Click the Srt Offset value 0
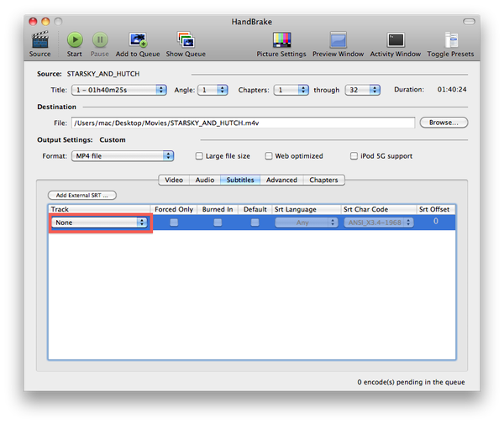Viewport: 504px width, 424px height. tap(435, 221)
